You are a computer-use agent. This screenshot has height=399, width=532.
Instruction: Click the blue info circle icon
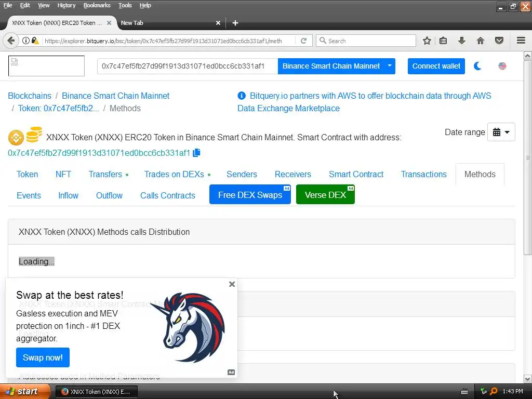[x=242, y=96]
